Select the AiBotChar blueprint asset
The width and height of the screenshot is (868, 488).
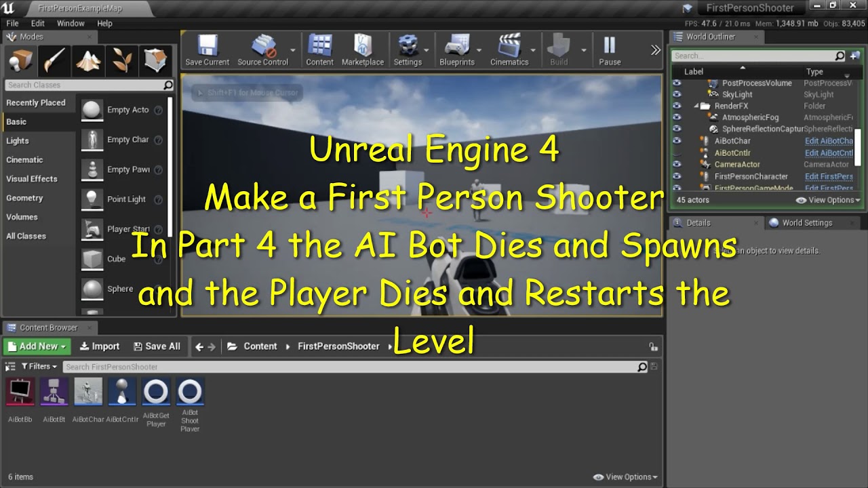[x=88, y=392]
